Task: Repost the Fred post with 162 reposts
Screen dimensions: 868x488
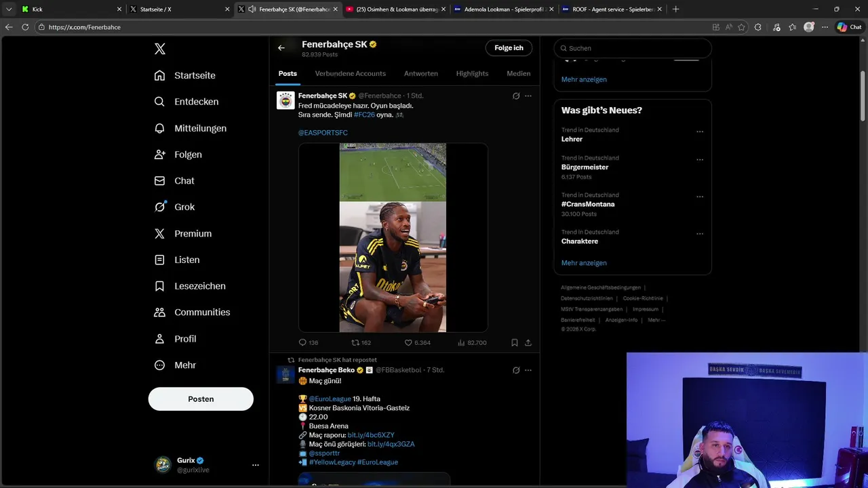Action: (x=361, y=343)
